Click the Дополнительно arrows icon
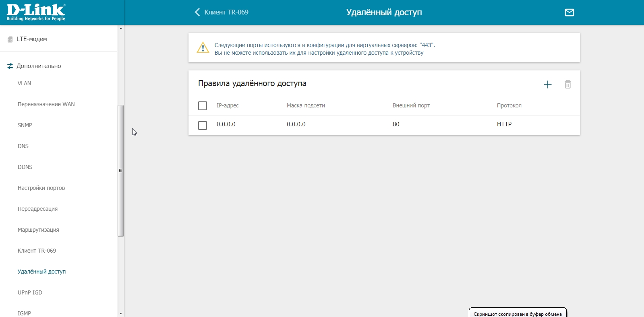Image resolution: width=644 pixels, height=317 pixels. click(10, 66)
